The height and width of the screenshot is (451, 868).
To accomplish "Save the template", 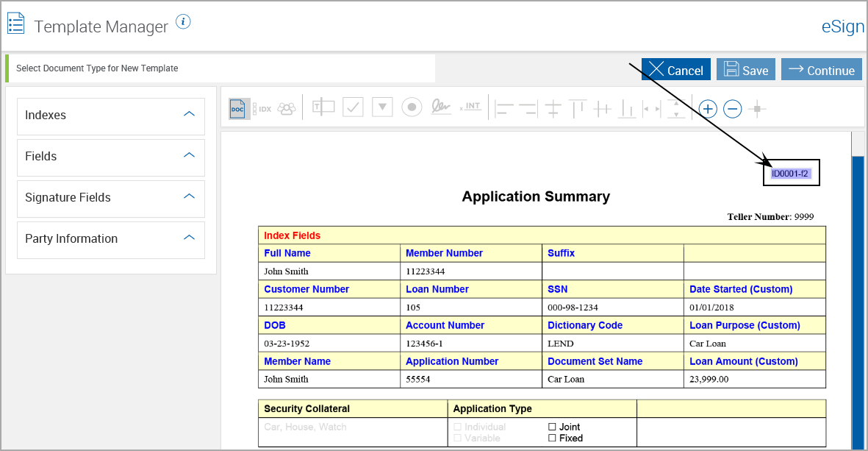I will click(746, 69).
